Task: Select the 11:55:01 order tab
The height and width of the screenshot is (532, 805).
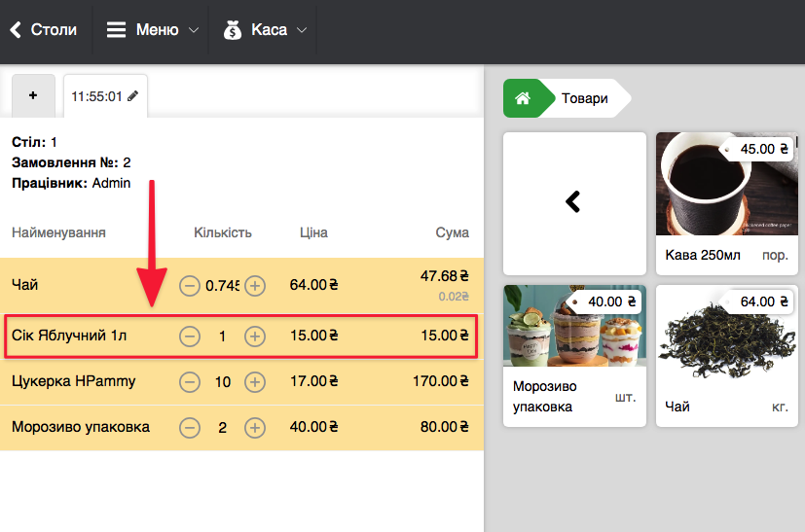Action: click(97, 96)
